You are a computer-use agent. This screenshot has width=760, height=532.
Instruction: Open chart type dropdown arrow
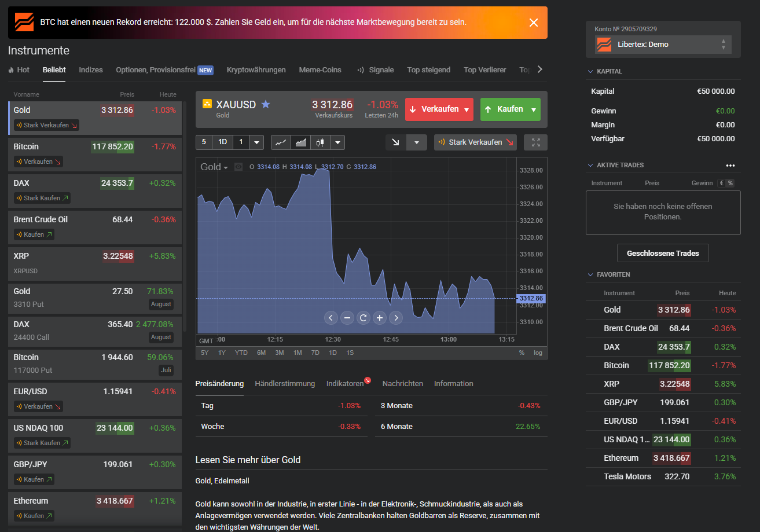pyautogui.click(x=337, y=142)
